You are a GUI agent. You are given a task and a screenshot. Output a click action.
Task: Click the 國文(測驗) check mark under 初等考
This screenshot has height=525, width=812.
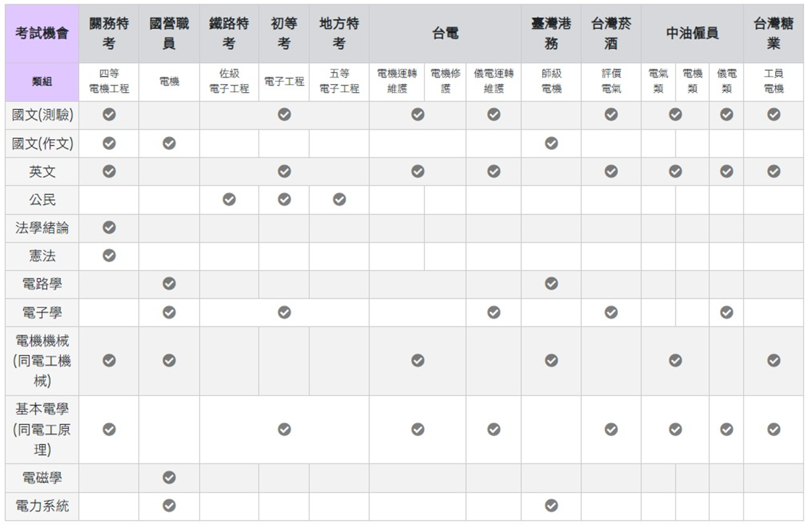[x=284, y=114]
